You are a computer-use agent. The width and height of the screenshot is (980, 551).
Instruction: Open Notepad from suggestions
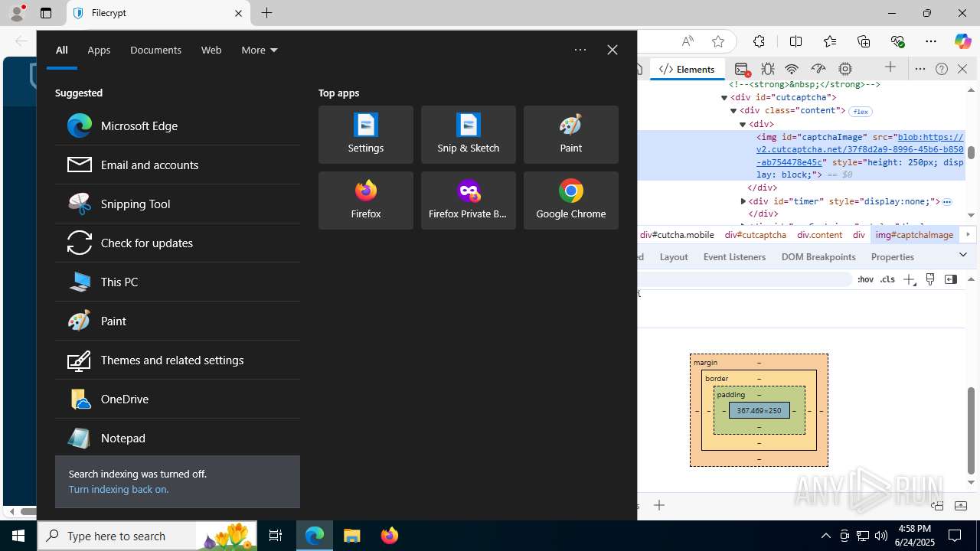click(178, 438)
